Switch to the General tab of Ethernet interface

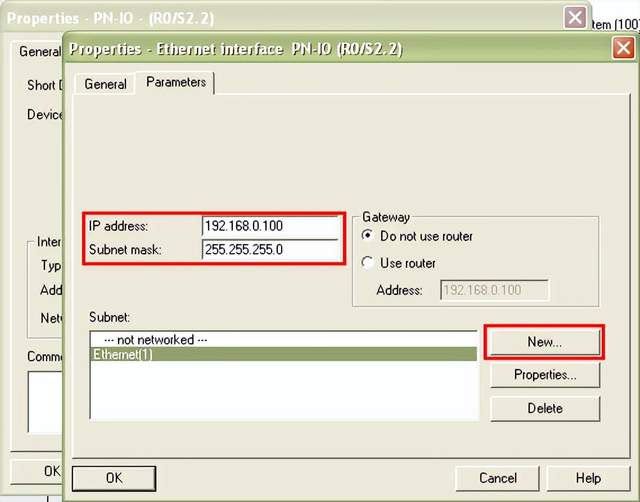105,84
